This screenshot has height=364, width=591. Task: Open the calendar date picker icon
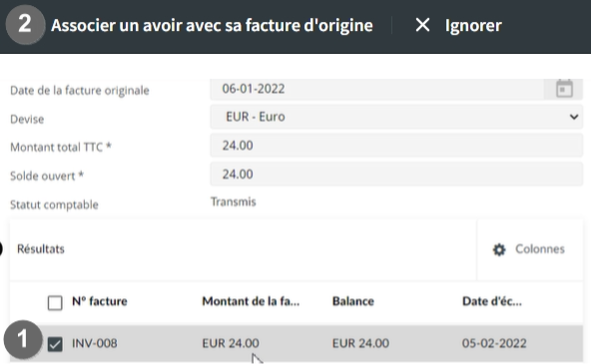(564, 89)
